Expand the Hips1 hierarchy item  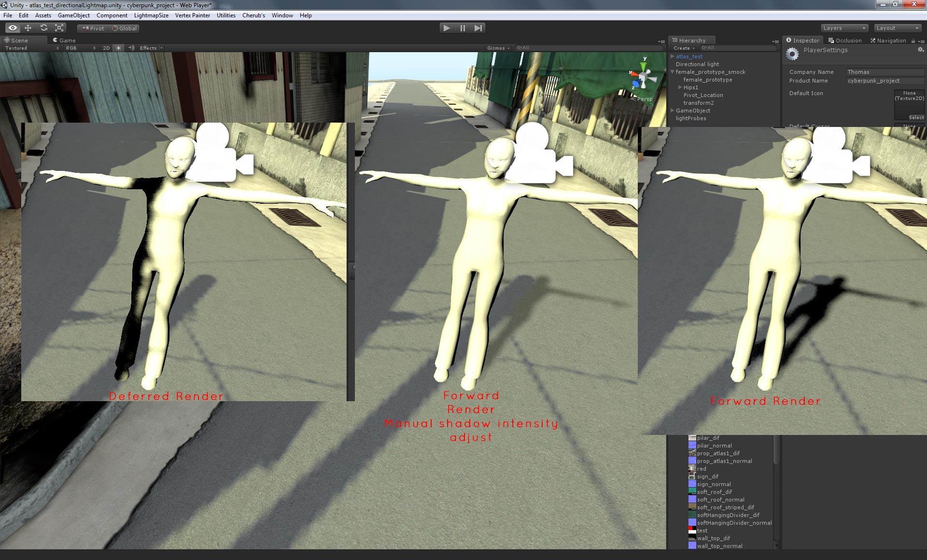coord(680,87)
